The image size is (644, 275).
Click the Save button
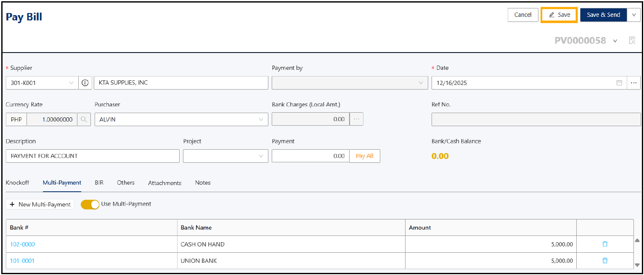click(559, 15)
